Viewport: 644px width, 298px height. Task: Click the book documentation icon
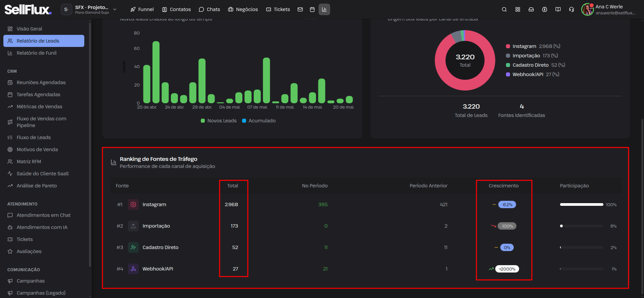tap(558, 9)
